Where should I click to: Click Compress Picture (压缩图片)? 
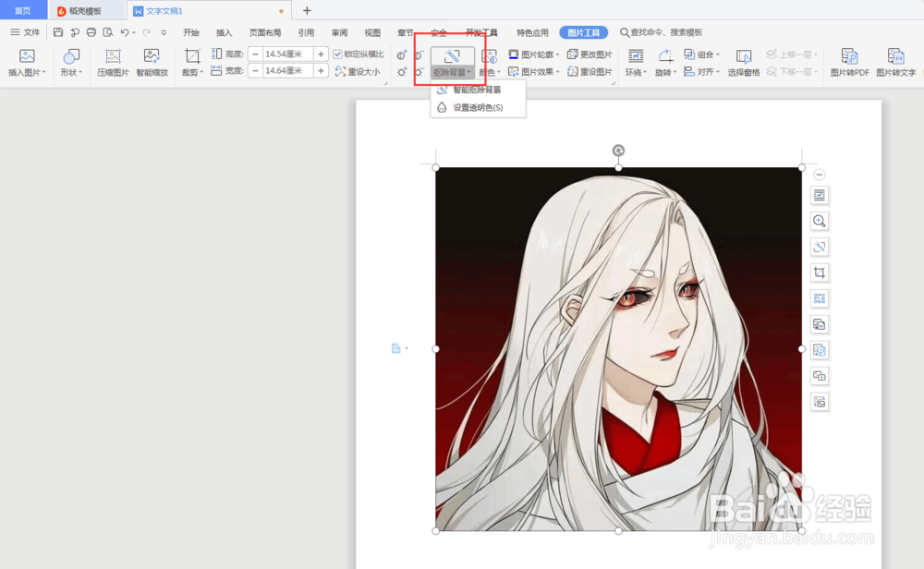(113, 63)
